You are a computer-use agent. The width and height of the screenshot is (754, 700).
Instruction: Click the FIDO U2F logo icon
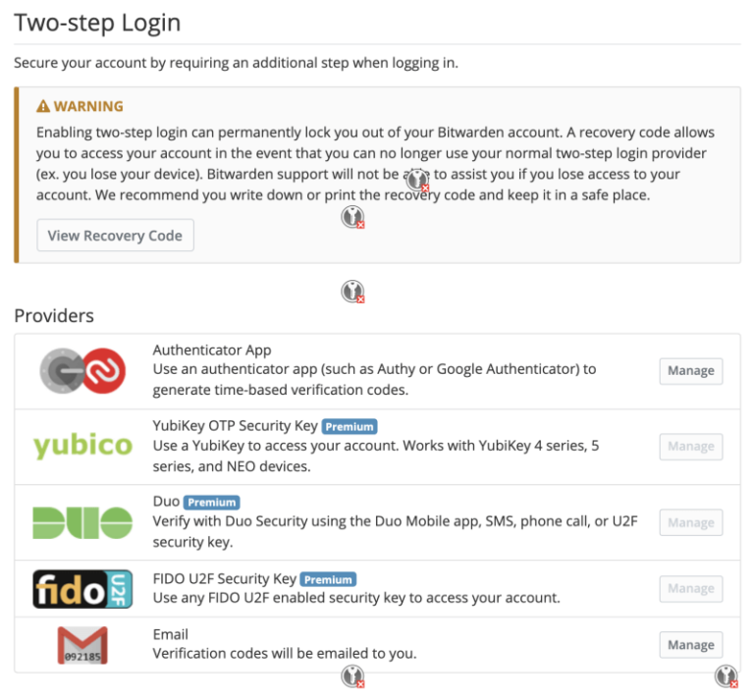click(82, 588)
